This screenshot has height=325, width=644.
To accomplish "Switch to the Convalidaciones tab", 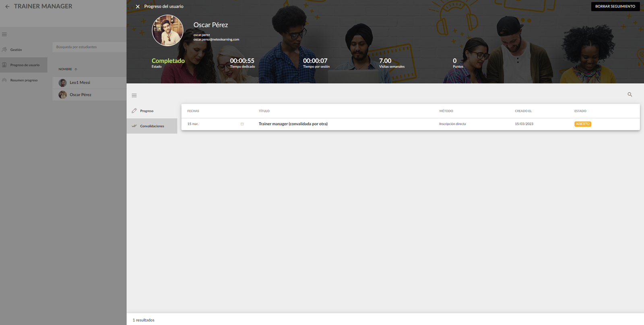I will [x=152, y=126].
